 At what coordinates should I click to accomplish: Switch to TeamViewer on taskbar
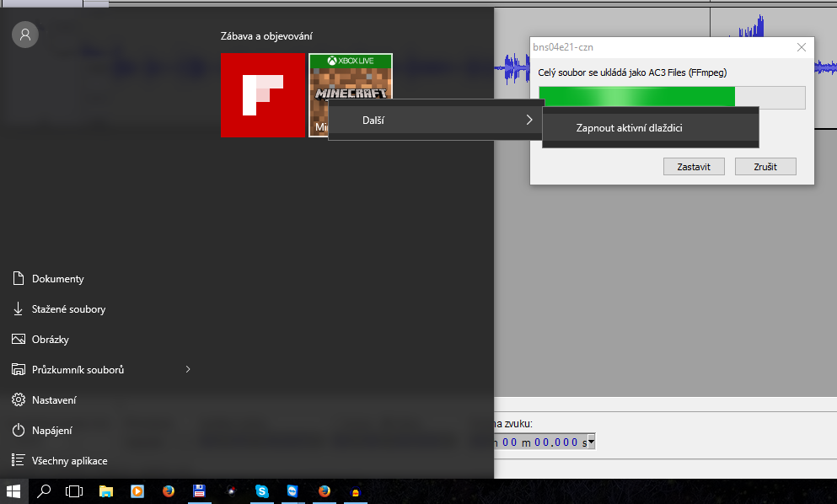coord(292,491)
